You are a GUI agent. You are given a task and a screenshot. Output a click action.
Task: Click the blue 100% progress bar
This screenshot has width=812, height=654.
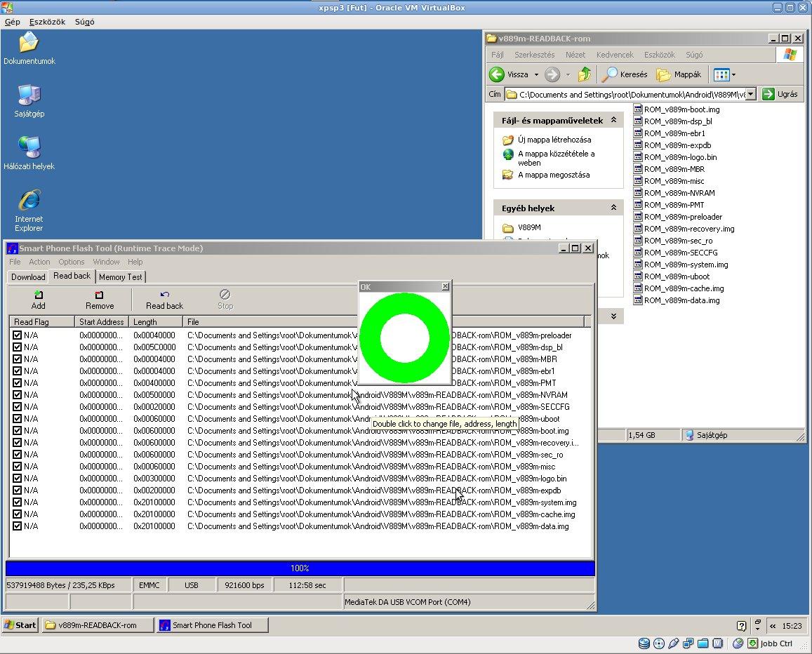(x=300, y=568)
